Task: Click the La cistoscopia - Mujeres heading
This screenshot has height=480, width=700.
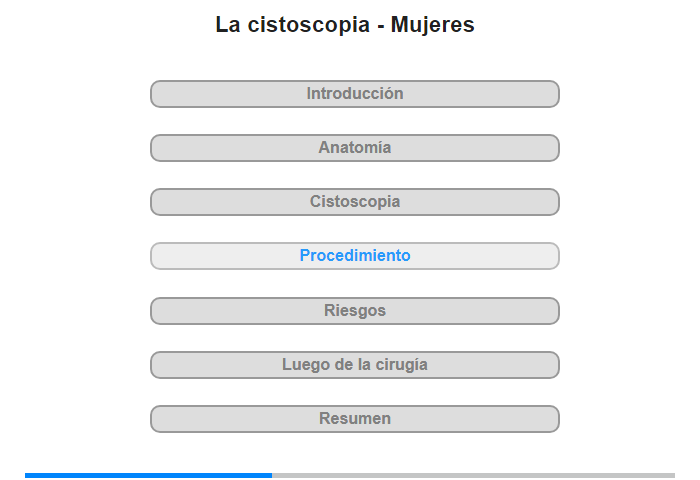Action: [x=345, y=25]
